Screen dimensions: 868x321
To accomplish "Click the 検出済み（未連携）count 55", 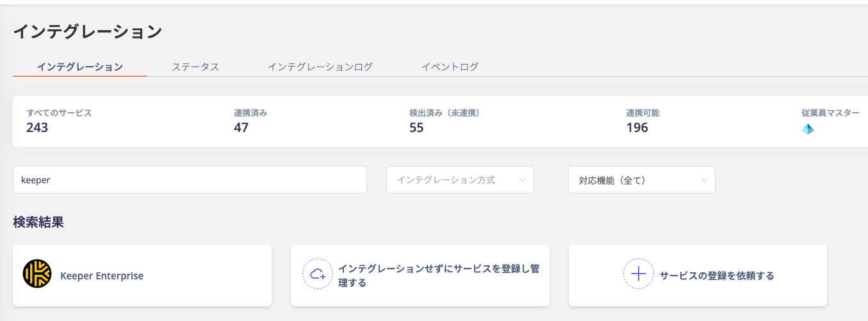I will pyautogui.click(x=416, y=128).
